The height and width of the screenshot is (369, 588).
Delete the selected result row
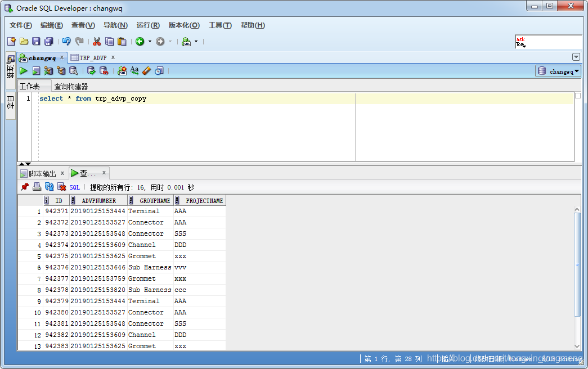point(61,187)
